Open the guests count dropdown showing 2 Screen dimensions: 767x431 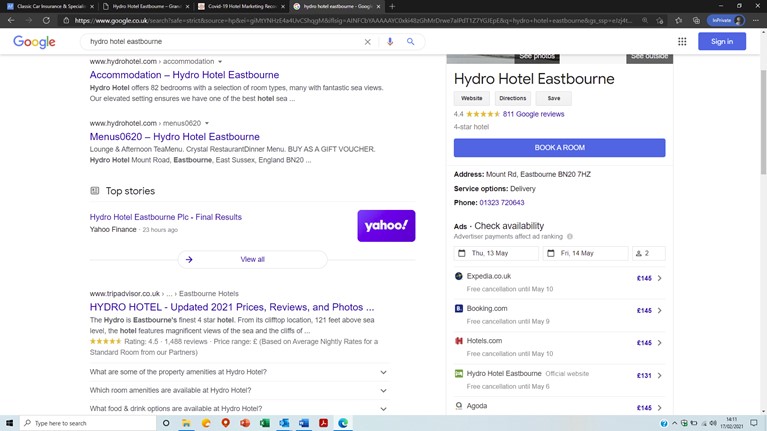pos(648,253)
